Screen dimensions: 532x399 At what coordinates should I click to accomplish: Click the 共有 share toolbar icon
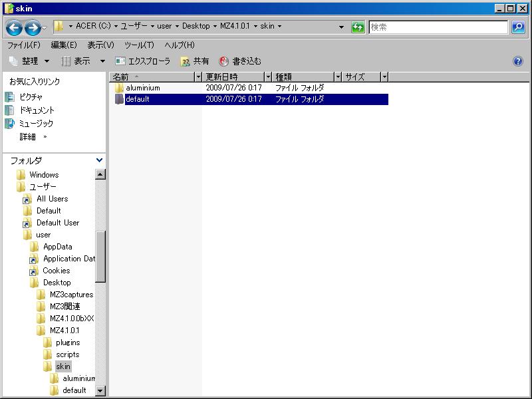coord(186,61)
